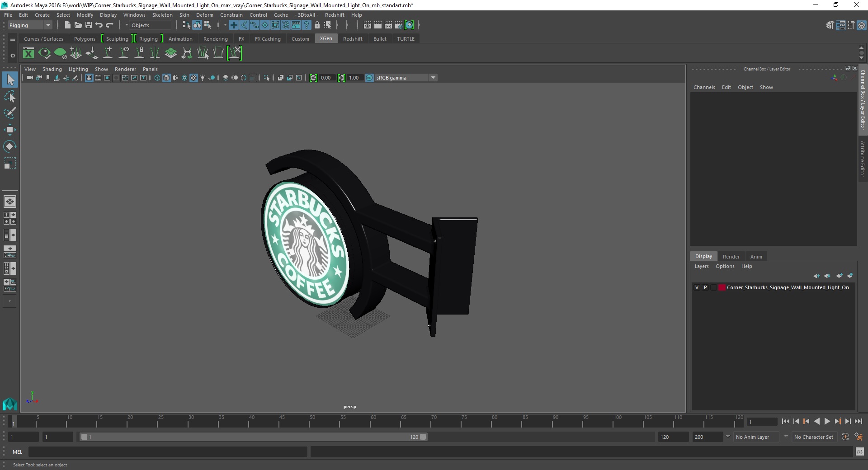Switch to the Render layer tab
This screenshot has width=868, height=470.
click(x=731, y=256)
